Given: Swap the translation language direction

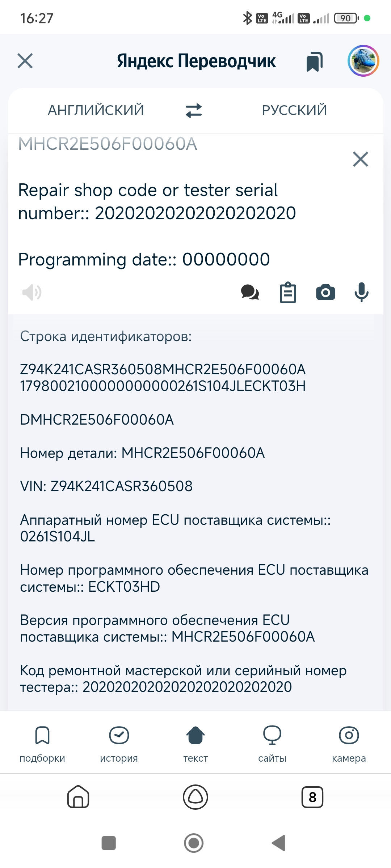Looking at the screenshot, I should click(194, 110).
